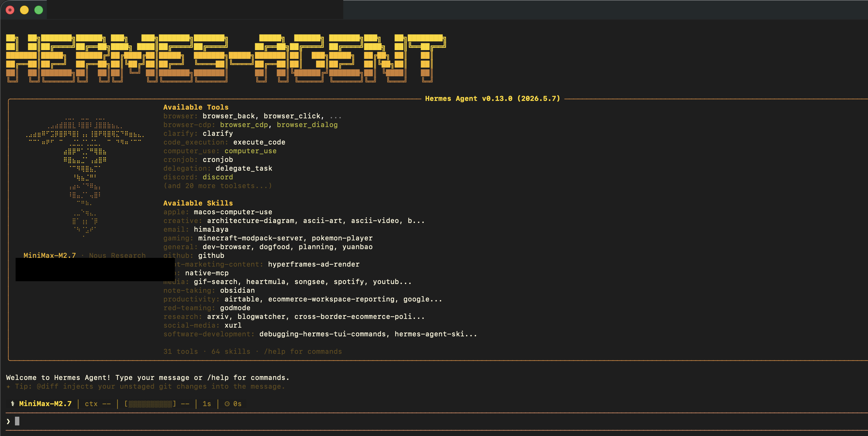This screenshot has width=868, height=436.
Task: Click the yellow 'computer_use' tool name
Action: pyautogui.click(x=250, y=151)
